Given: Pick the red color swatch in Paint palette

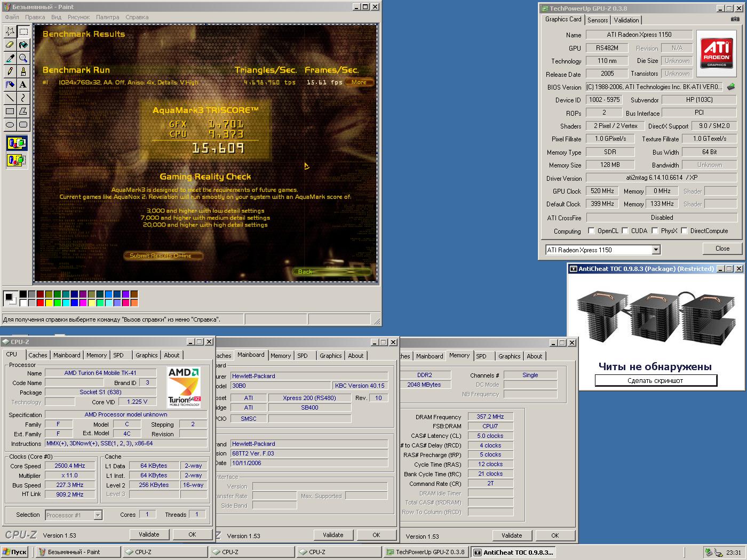Looking at the screenshot, I should (41, 302).
